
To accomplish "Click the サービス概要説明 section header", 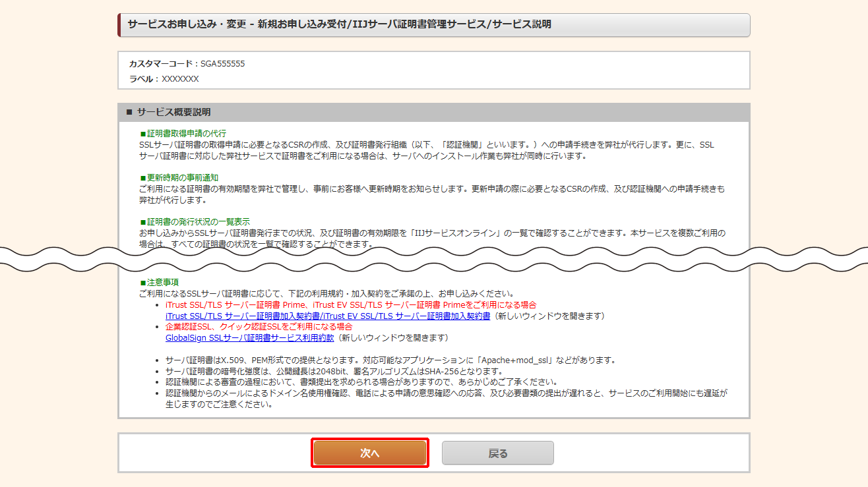I will 173,113.
